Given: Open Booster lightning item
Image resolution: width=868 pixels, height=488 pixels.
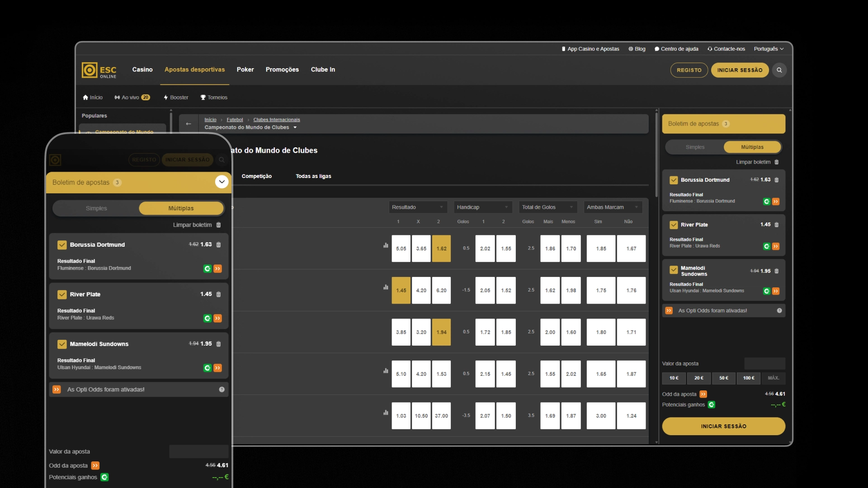Looking at the screenshot, I should pos(176,98).
